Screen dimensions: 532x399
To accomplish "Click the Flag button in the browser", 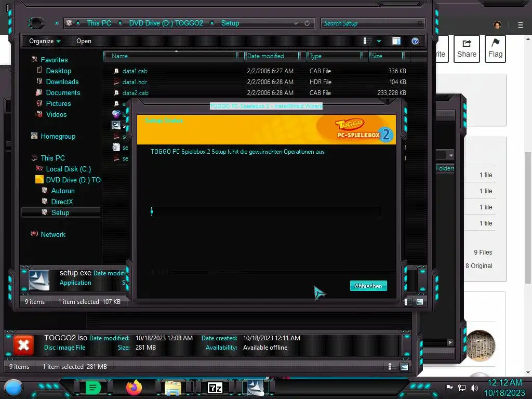I will pos(495,49).
